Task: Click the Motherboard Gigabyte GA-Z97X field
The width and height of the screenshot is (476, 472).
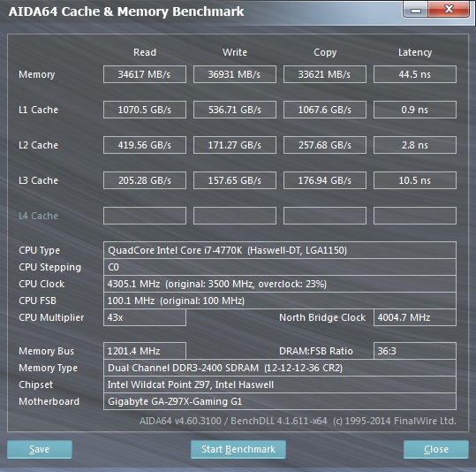Action: pos(280,401)
